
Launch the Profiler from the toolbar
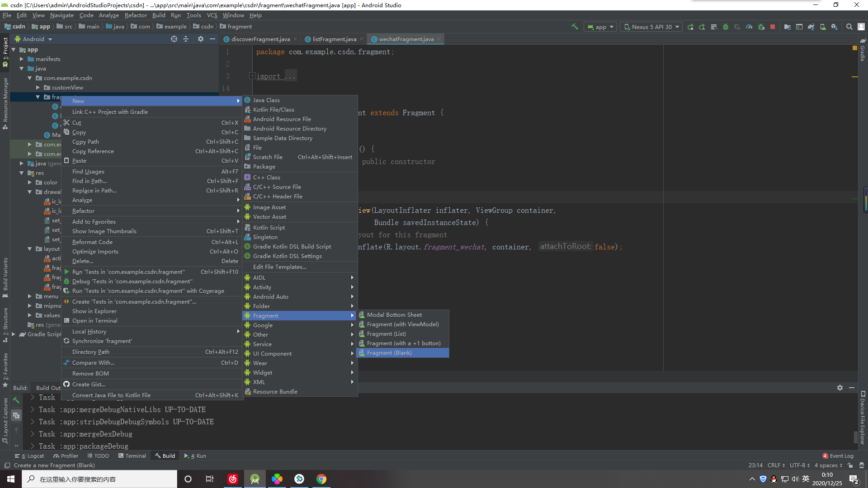(749, 27)
